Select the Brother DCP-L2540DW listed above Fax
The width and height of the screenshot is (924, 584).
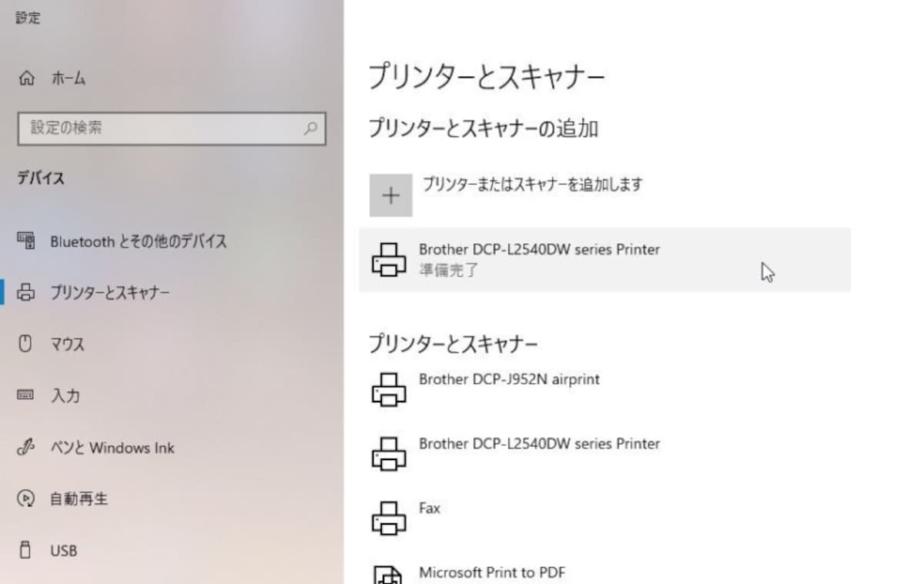pos(539,444)
